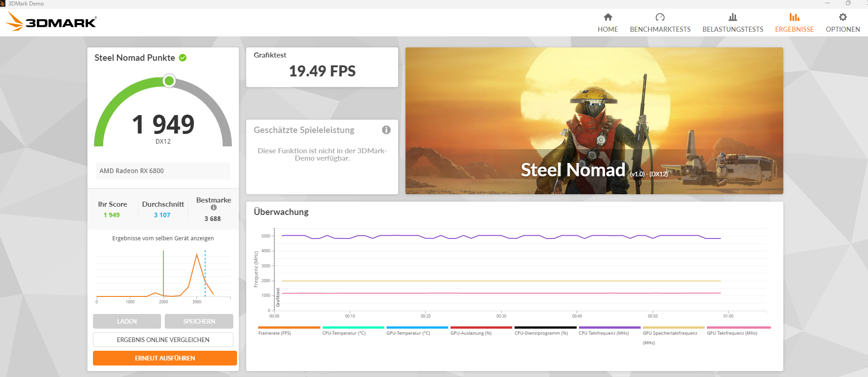Toggle Framerate (FPS) legend swatch

289,328
